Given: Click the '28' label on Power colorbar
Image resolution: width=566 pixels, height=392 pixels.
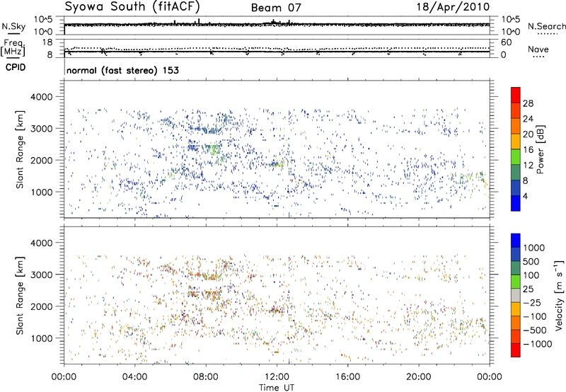Looking at the screenshot, I should (x=528, y=103).
